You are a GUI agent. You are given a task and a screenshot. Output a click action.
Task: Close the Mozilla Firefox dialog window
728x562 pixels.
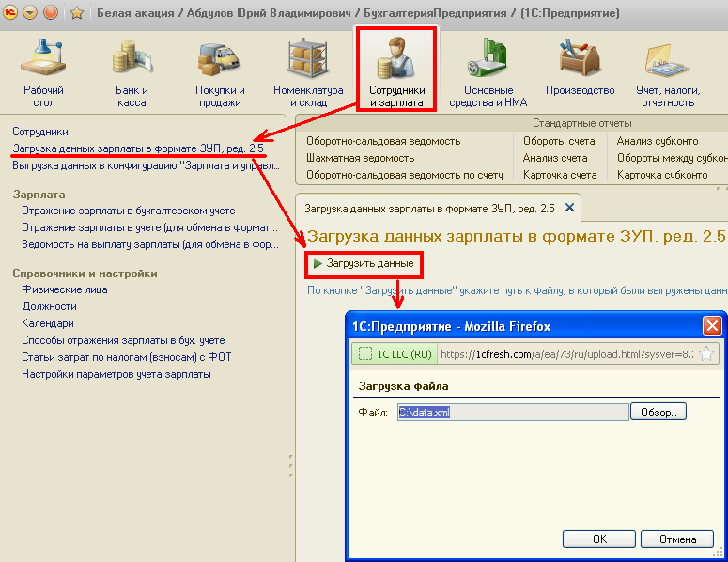pyautogui.click(x=712, y=326)
